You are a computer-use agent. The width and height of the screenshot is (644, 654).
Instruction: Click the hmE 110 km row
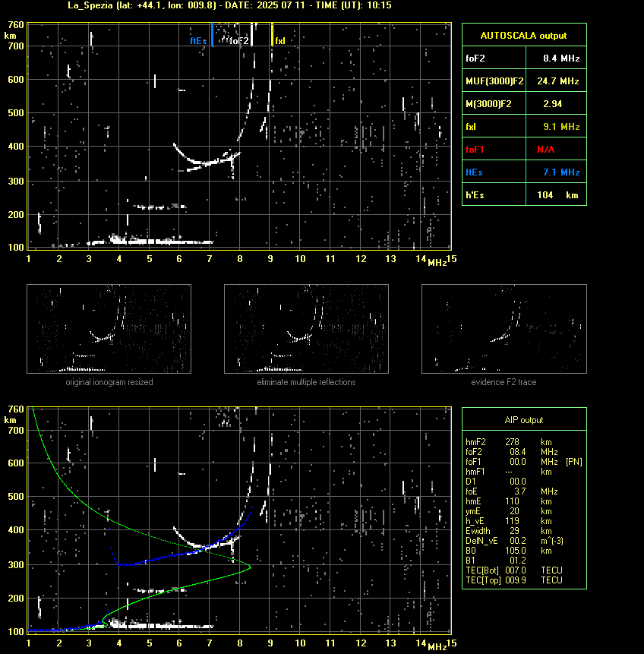click(x=509, y=501)
